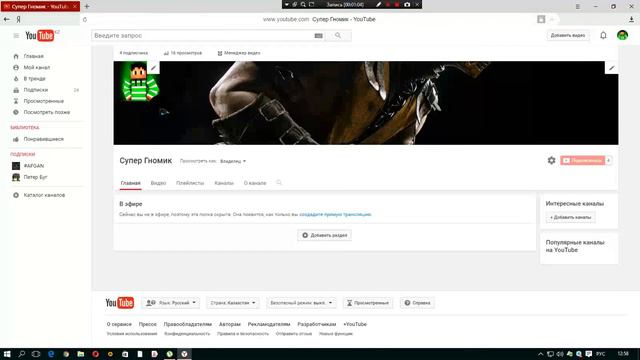This screenshot has width=640, height=360.
Task: Select the Супер Гномик browser tab
Action: coord(40,6)
